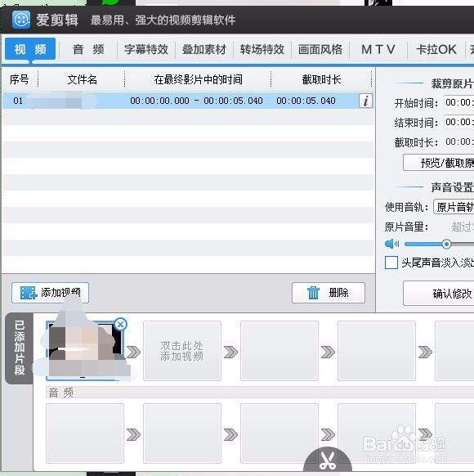
Task: Click the 爱剪辑 app logo icon
Action: 21,20
